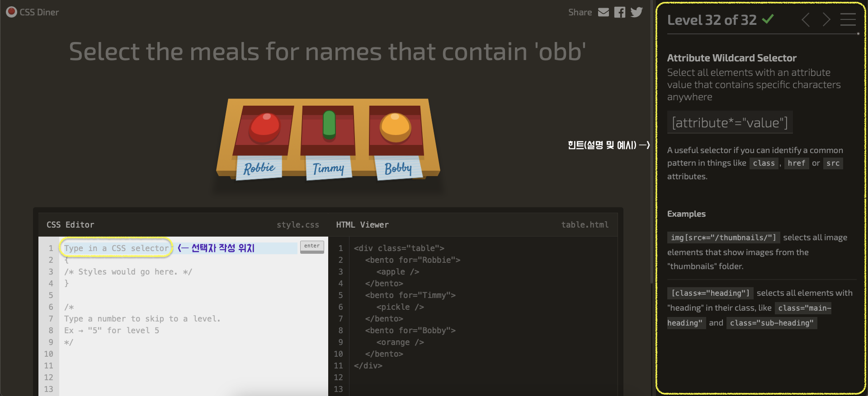
Task: Click the Bobby name tag
Action: [x=399, y=168]
